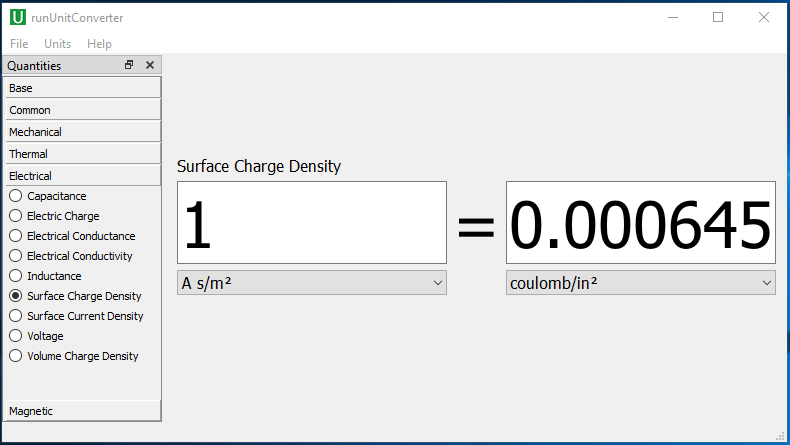Open the File menu
The height and width of the screenshot is (445, 790).
[19, 44]
